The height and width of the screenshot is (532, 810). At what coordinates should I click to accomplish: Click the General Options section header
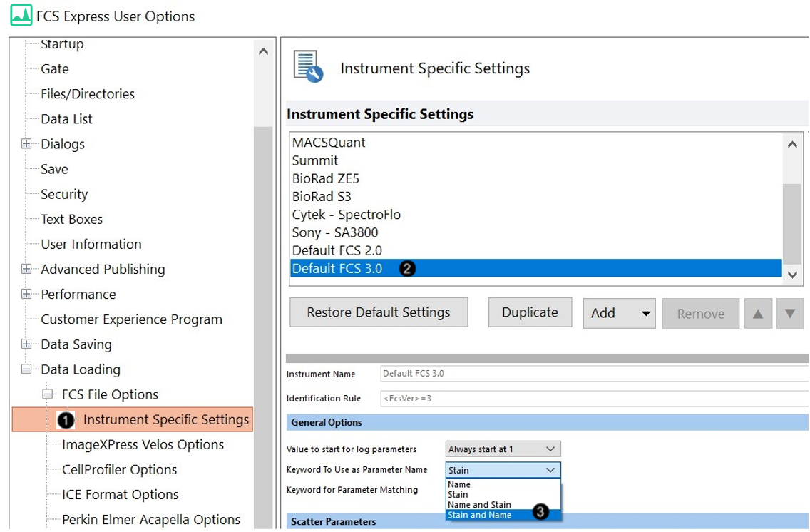[547, 422]
